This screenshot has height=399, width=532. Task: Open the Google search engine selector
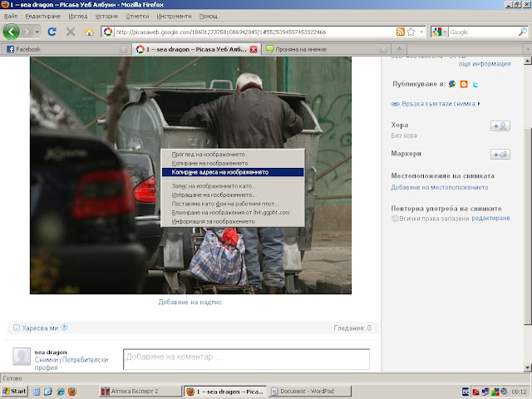coord(440,32)
